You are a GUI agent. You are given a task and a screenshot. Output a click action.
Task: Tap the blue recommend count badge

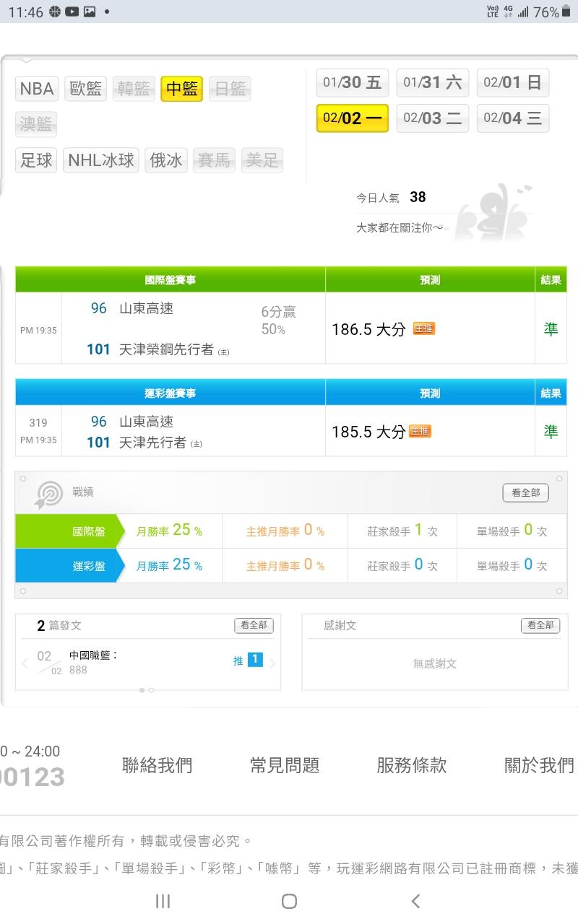click(255, 660)
